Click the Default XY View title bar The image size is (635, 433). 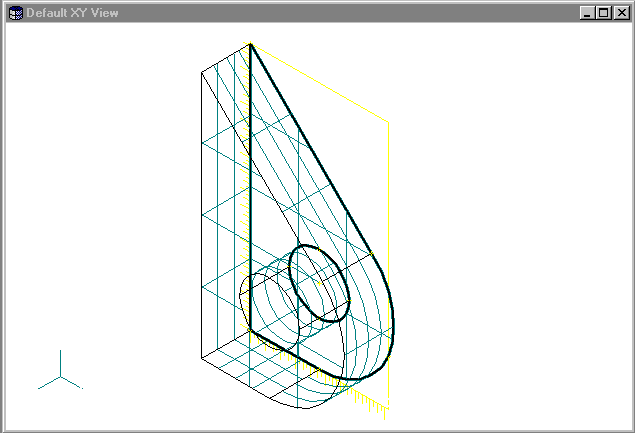tap(318, 13)
